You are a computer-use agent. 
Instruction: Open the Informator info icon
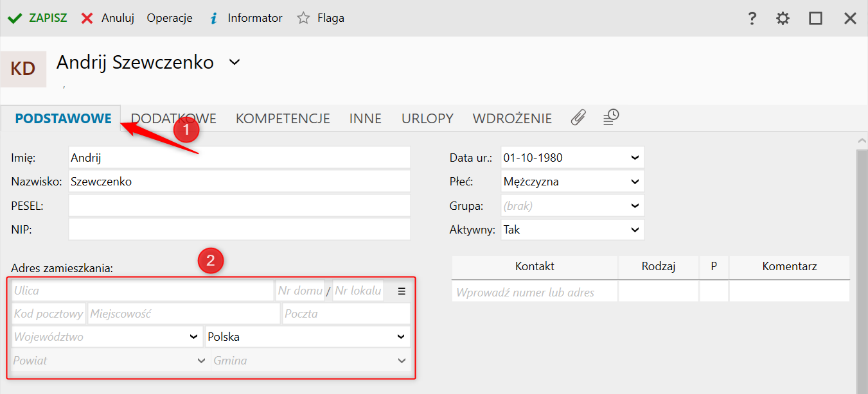[x=214, y=18]
